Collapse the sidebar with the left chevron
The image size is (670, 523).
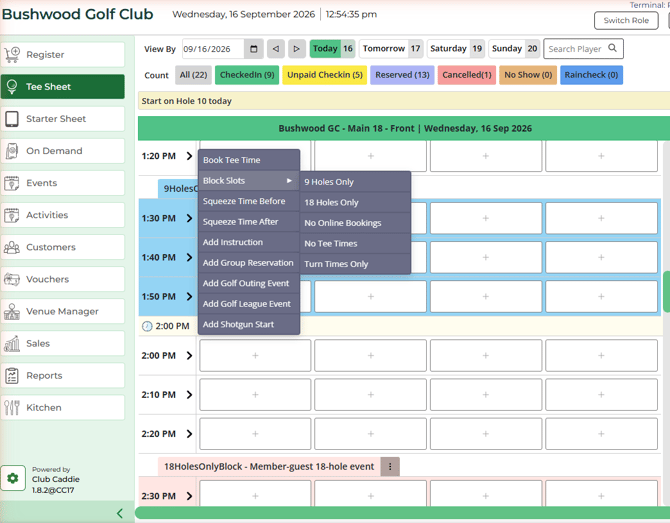tap(120, 513)
